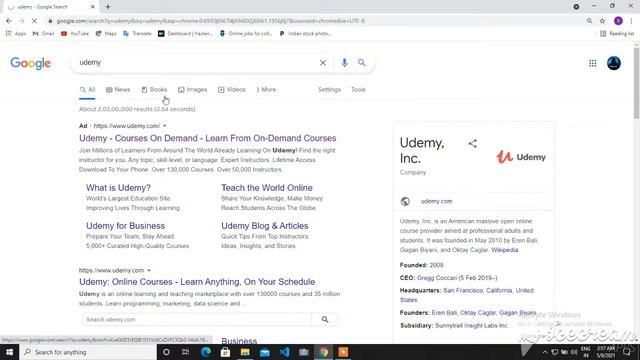The width and height of the screenshot is (640, 360).
Task: Open Sunnytrail Insight Labs Inc link
Action: tap(471, 326)
